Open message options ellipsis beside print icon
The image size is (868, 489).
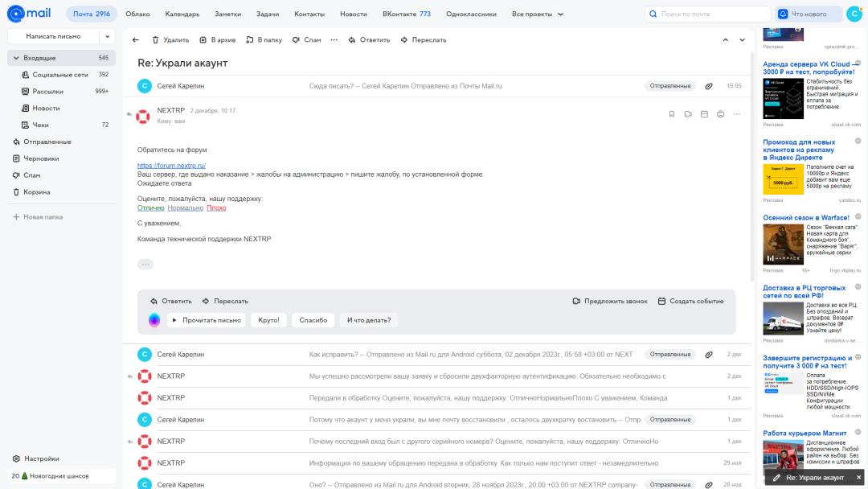(737, 114)
